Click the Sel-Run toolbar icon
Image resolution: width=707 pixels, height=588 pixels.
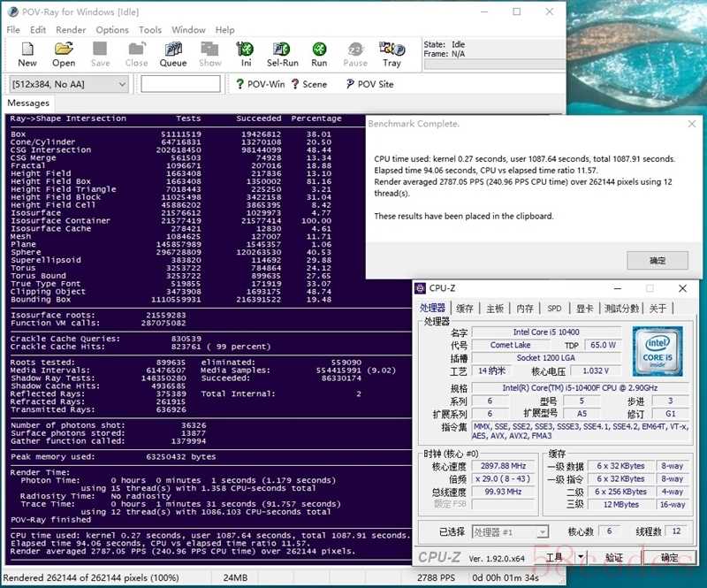(282, 54)
